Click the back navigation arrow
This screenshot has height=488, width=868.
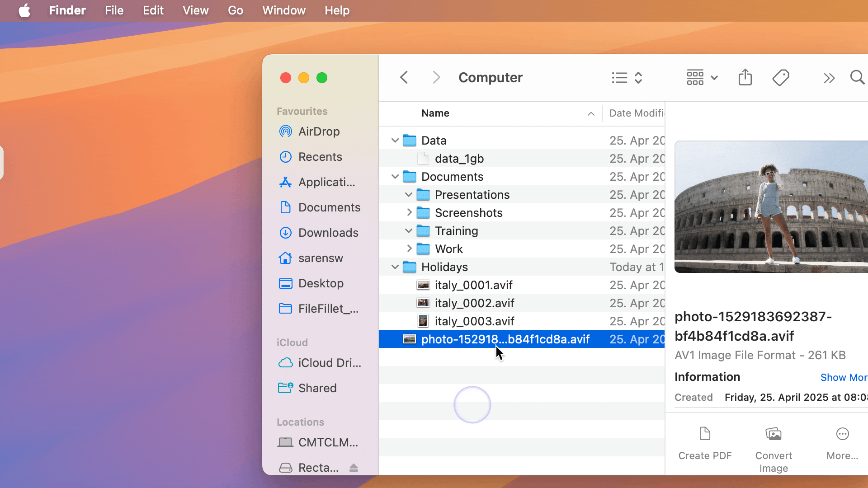pos(404,78)
